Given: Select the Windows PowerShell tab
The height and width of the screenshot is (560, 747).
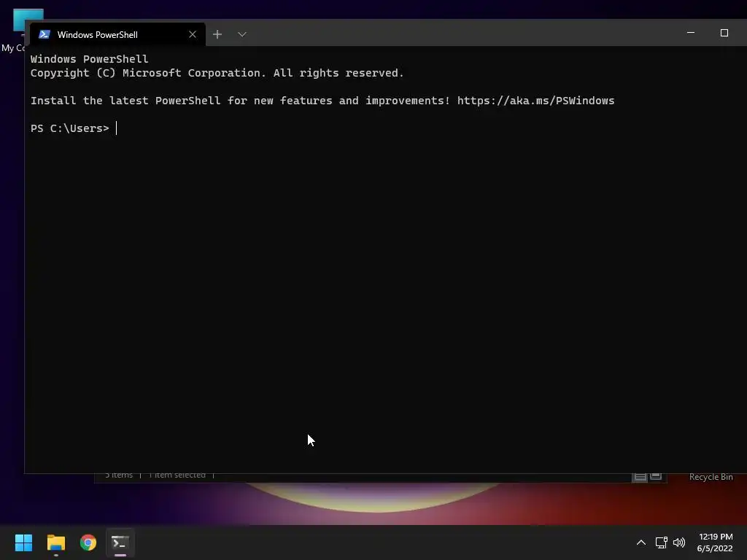Looking at the screenshot, I should (x=117, y=34).
